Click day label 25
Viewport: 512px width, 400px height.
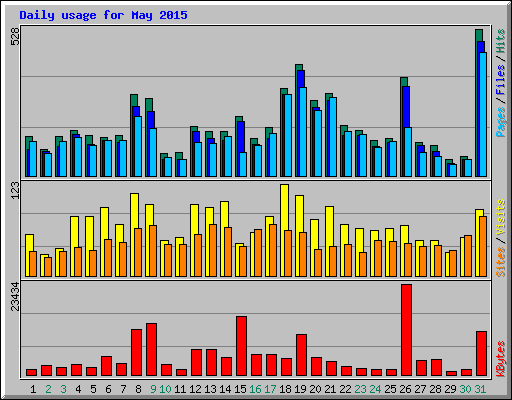click(x=390, y=389)
